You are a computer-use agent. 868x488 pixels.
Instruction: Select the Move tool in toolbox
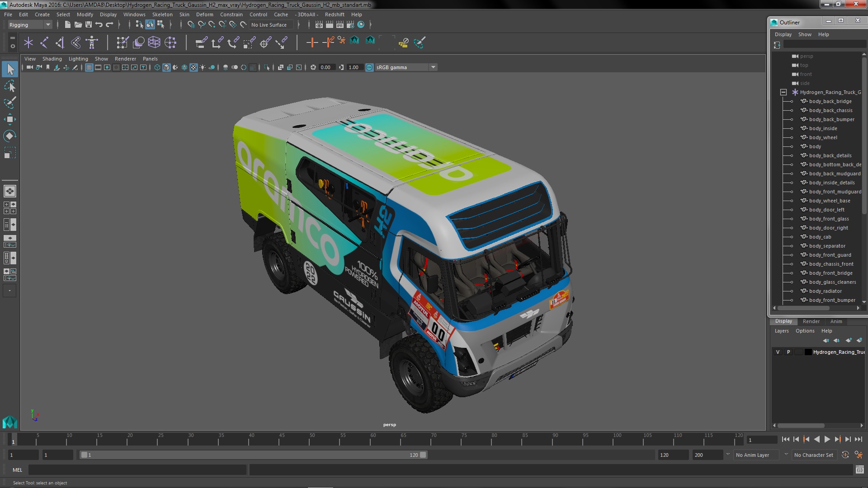click(x=9, y=119)
